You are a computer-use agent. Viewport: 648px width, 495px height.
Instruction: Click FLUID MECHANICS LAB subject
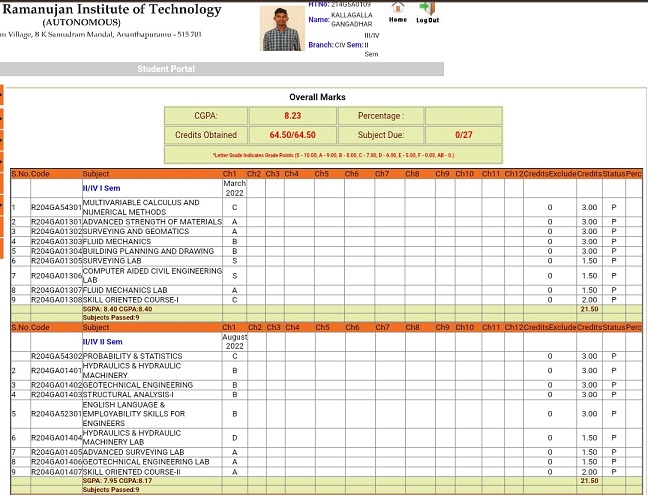coord(125,290)
